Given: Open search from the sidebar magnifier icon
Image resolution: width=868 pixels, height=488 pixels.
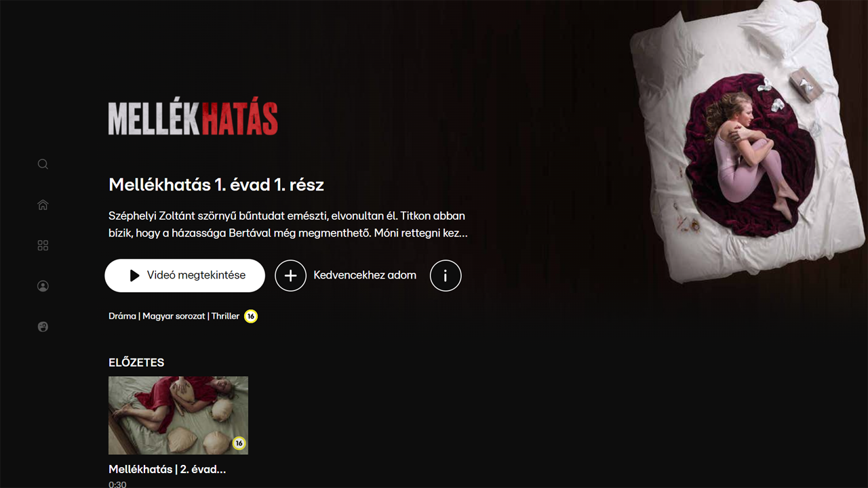Looking at the screenshot, I should [43, 164].
